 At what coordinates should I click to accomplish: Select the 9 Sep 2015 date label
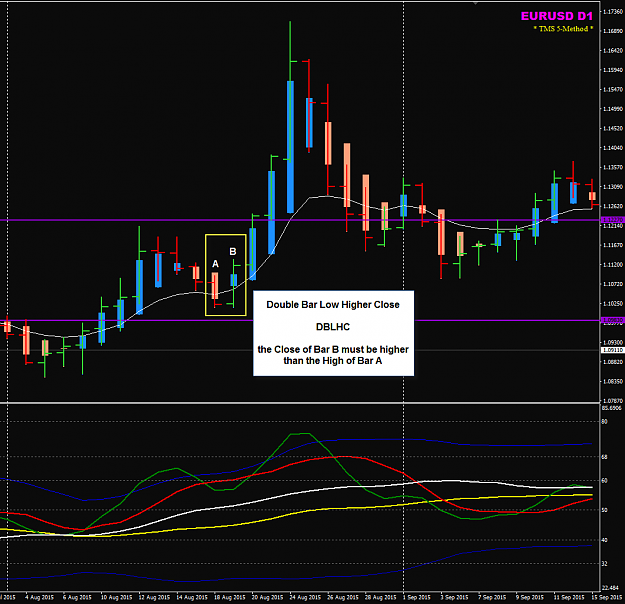530,597
